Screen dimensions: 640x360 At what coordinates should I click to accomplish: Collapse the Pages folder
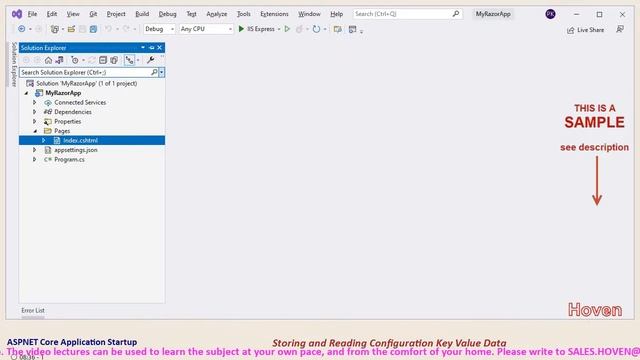pyautogui.click(x=35, y=131)
